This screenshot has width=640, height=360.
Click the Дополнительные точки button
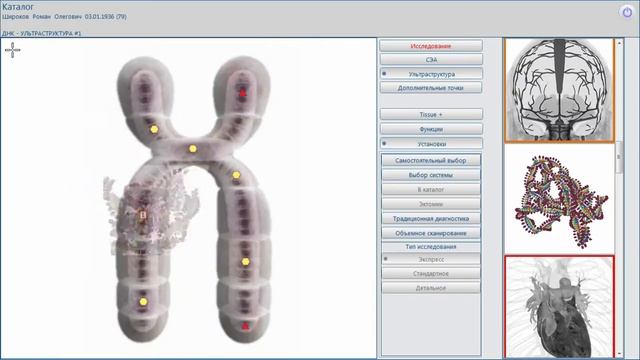point(431,88)
